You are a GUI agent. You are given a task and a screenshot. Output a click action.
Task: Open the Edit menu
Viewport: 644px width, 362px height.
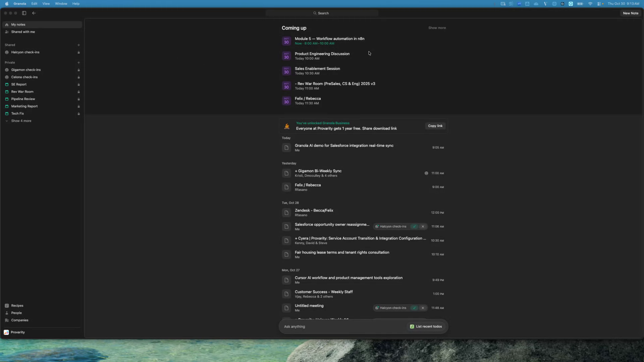point(34,4)
